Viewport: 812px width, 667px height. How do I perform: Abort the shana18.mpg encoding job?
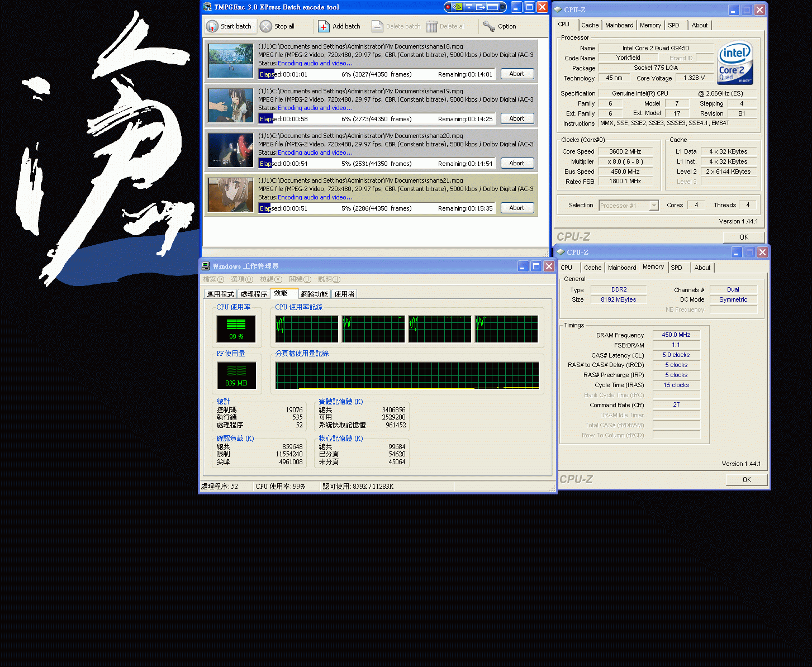coord(517,74)
